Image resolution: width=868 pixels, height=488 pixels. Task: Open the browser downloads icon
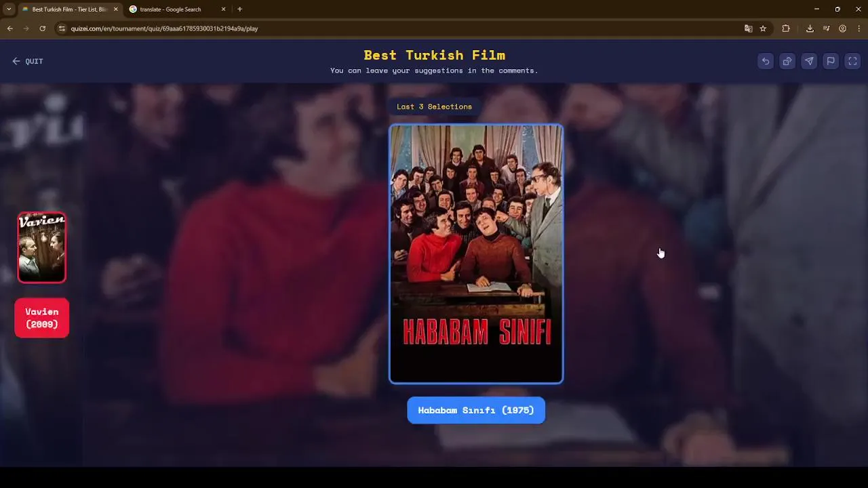coord(810,28)
